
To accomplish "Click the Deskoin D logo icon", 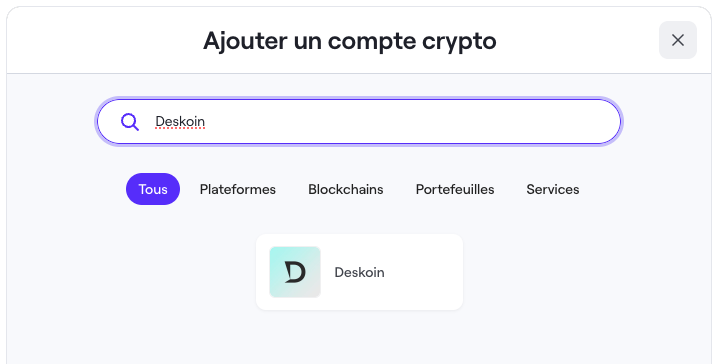I will (x=295, y=272).
